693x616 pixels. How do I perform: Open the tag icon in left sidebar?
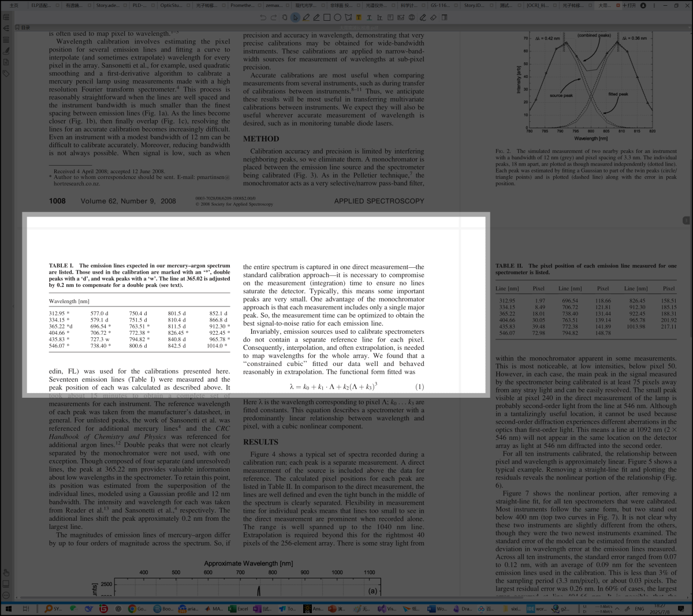(6, 73)
